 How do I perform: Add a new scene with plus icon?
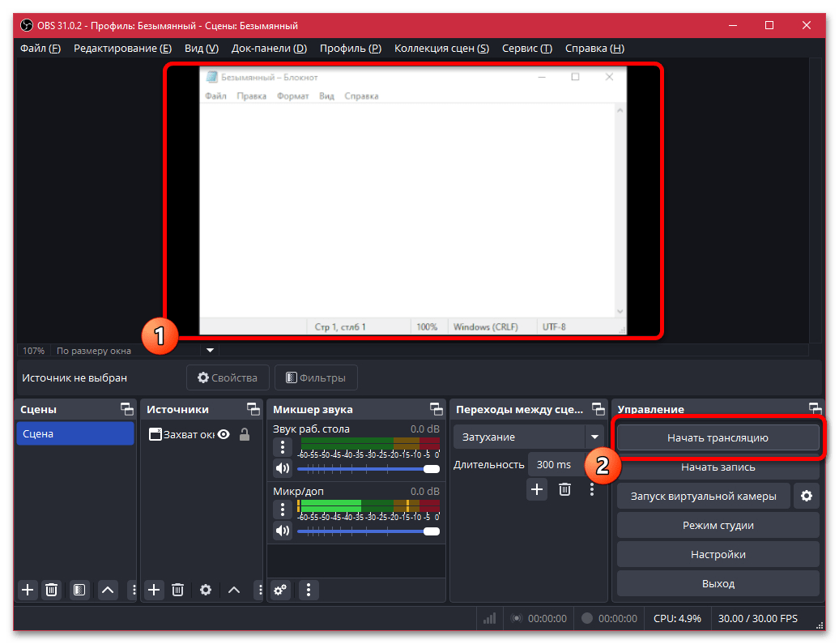(x=28, y=590)
